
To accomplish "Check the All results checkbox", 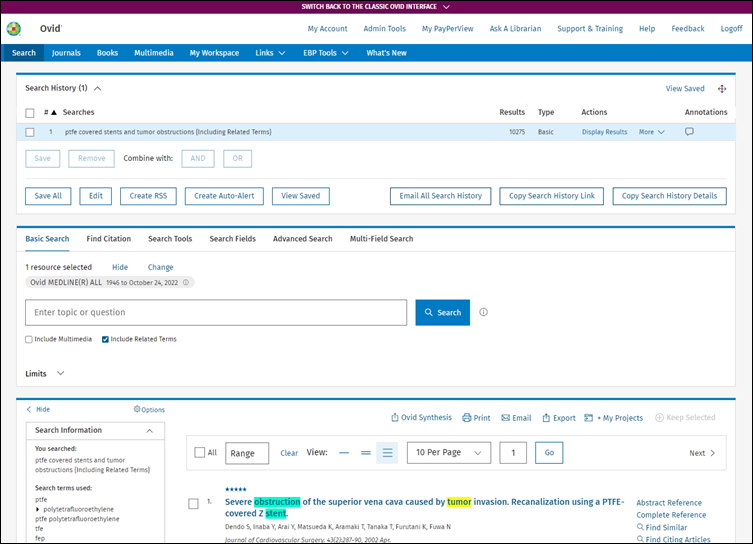I will [x=200, y=452].
